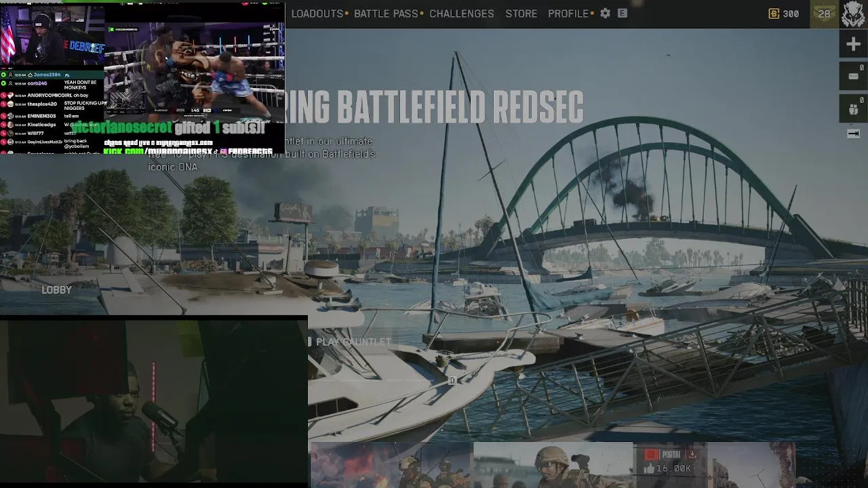Click the Portal thumbs-up like icon
Image resolution: width=868 pixels, height=488 pixels.
click(x=650, y=468)
